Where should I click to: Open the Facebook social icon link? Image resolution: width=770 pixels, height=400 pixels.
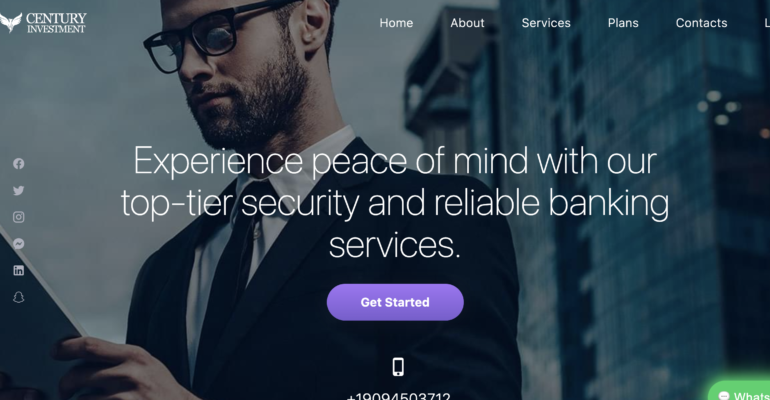click(x=19, y=164)
